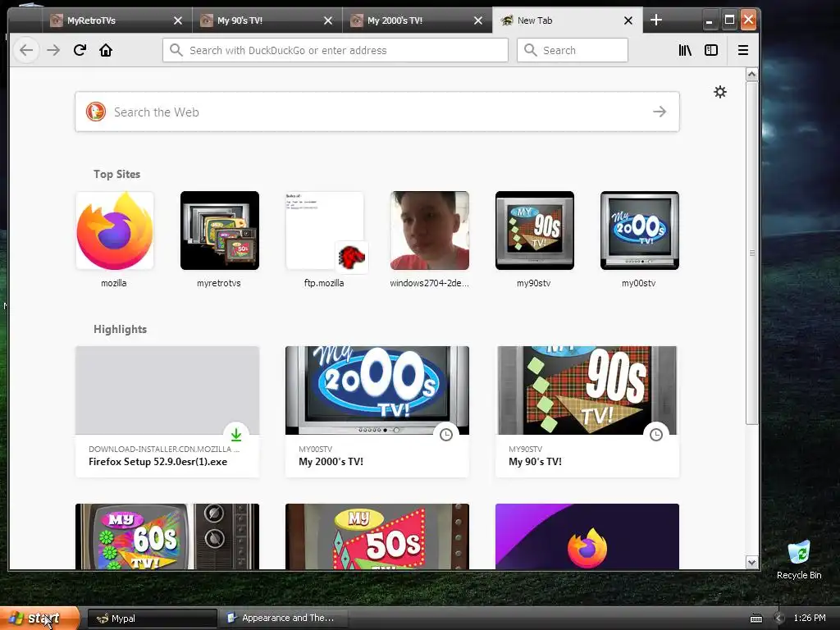
Task: Open the My 60s TV highlight thumbnail
Action: [167, 536]
